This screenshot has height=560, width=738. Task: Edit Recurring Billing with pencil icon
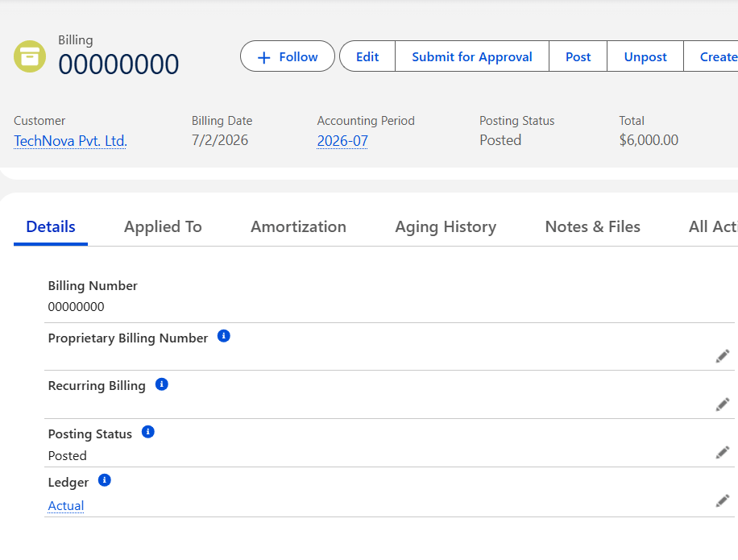click(x=723, y=404)
